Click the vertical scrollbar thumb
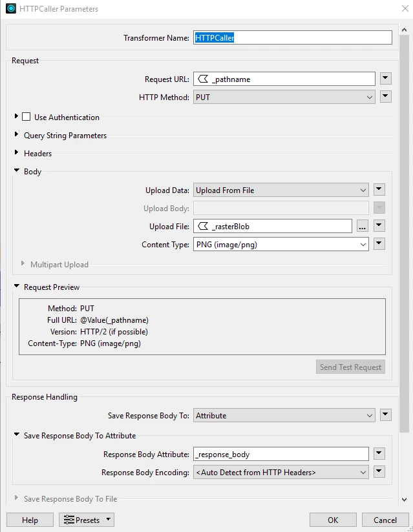This screenshot has width=413, height=532. click(x=404, y=234)
